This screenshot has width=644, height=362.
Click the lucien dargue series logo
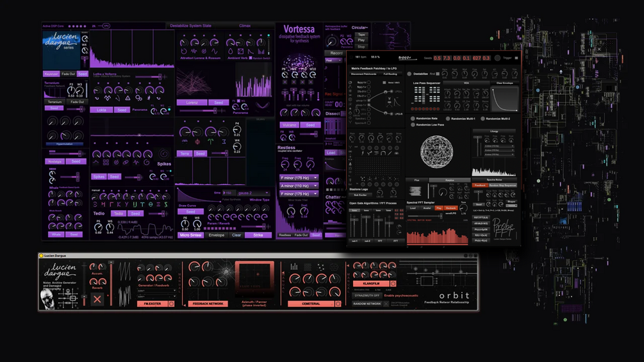(x=62, y=42)
